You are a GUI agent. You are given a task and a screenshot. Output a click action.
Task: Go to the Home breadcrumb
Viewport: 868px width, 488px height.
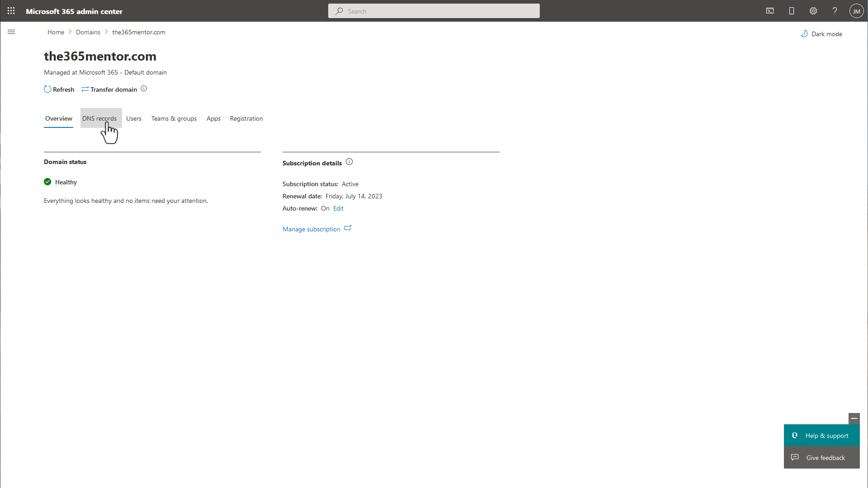point(56,32)
